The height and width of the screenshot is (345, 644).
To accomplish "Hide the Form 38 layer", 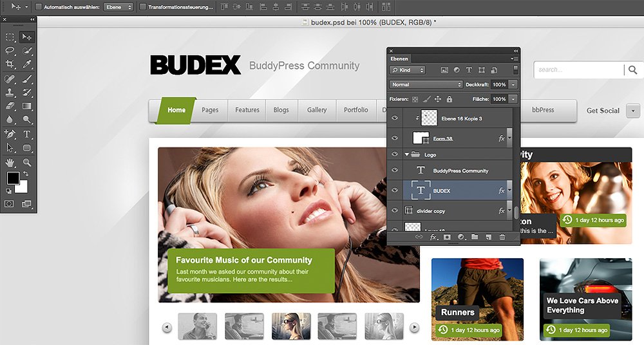I will (x=395, y=138).
